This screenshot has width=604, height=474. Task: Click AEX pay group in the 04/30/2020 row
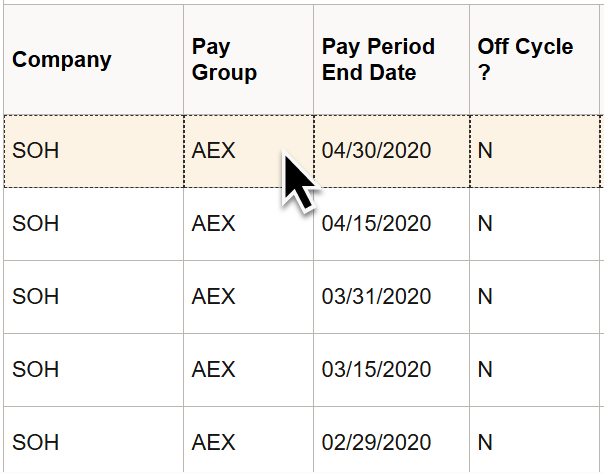point(213,151)
